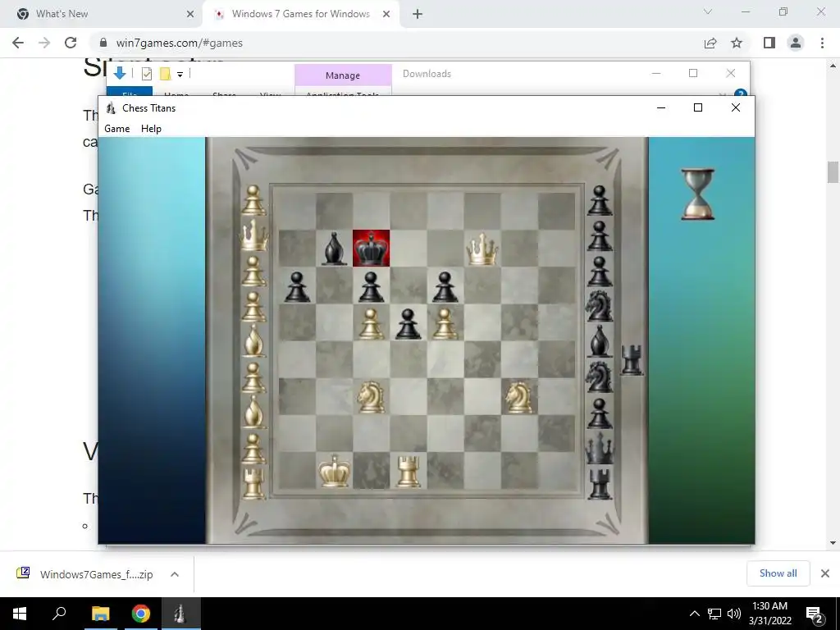
Task: Open the notification center with 2 notifications
Action: click(x=815, y=614)
